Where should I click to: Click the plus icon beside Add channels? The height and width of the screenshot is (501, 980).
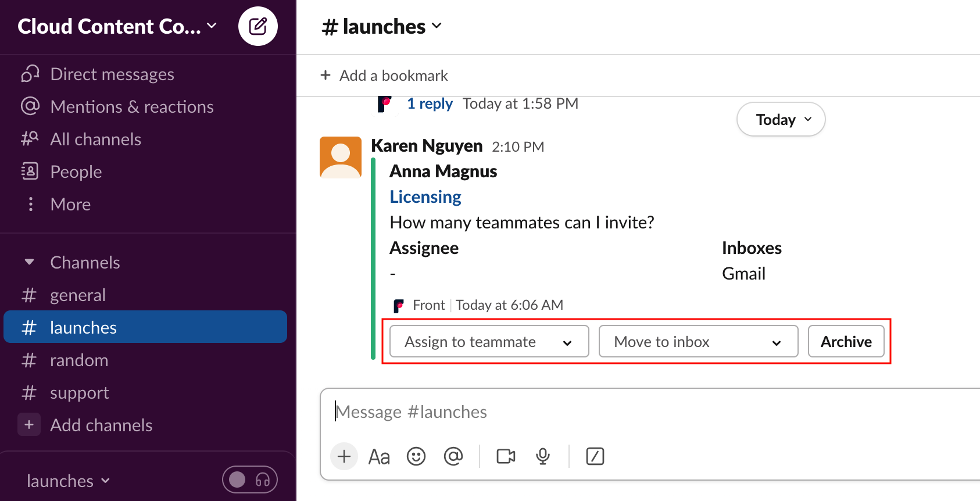pyautogui.click(x=29, y=425)
